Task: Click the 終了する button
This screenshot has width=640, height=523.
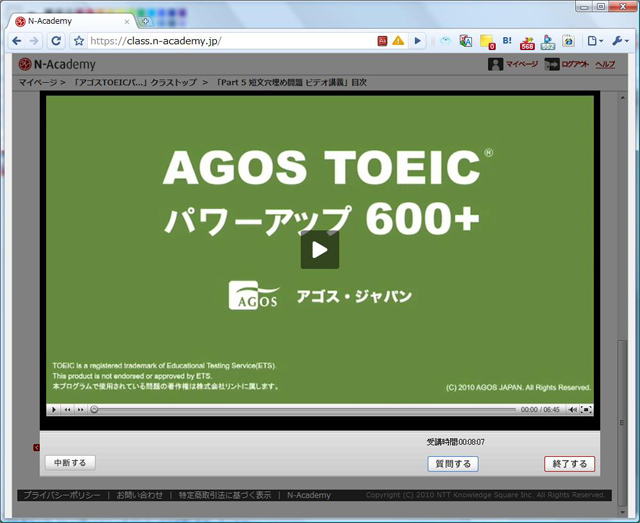Action: point(569,464)
